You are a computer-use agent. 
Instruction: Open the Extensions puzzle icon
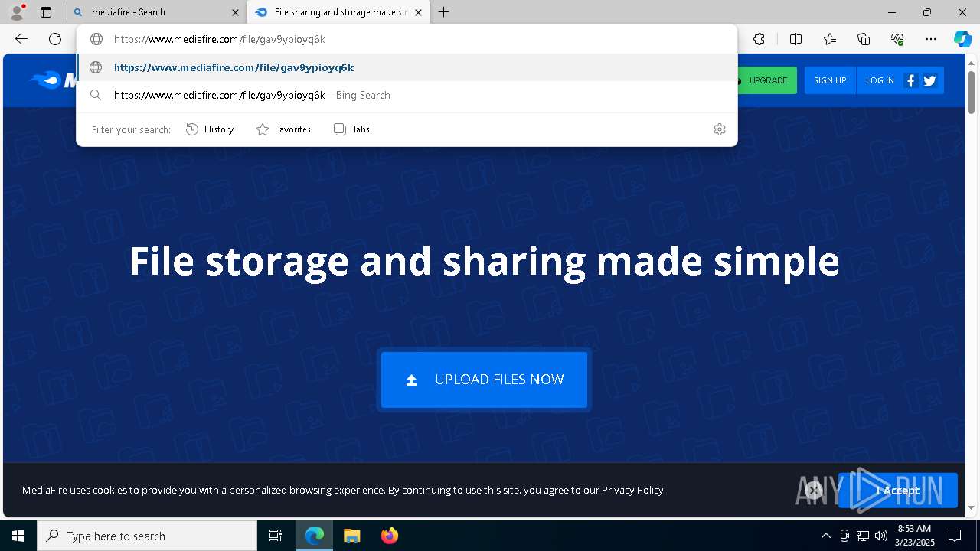tap(759, 39)
